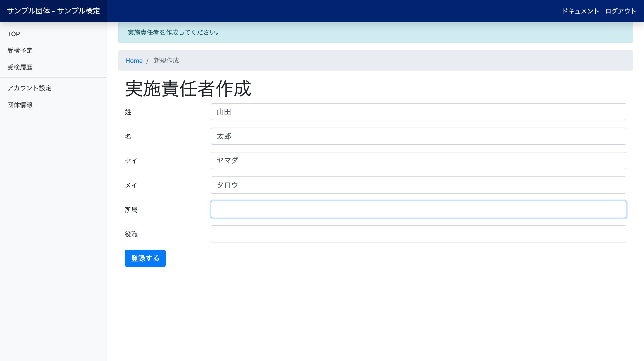Click the 実施責任者作成 heading
Viewport: 644px width, 361px height.
[x=188, y=89]
